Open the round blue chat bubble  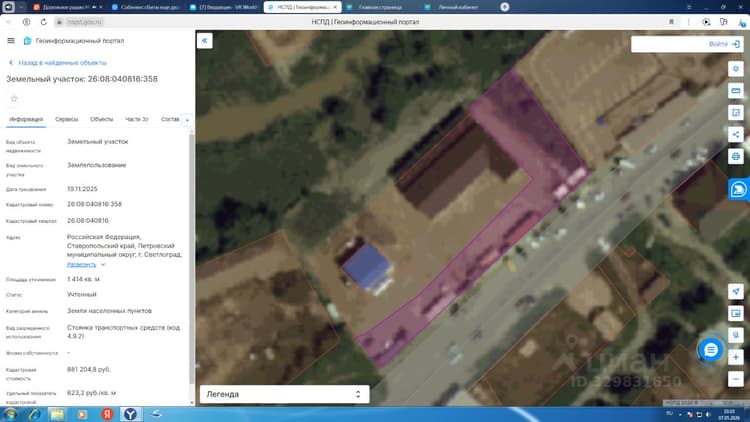(x=711, y=350)
